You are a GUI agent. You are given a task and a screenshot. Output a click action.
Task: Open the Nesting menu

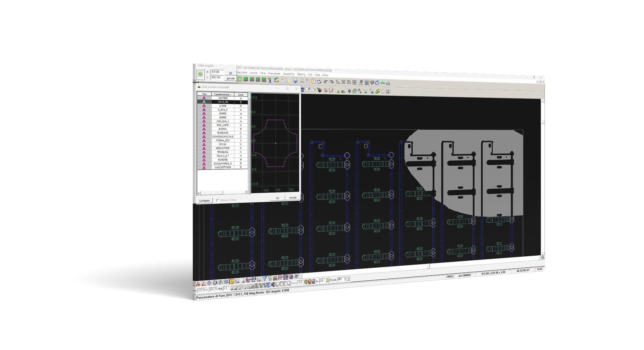[x=301, y=74]
